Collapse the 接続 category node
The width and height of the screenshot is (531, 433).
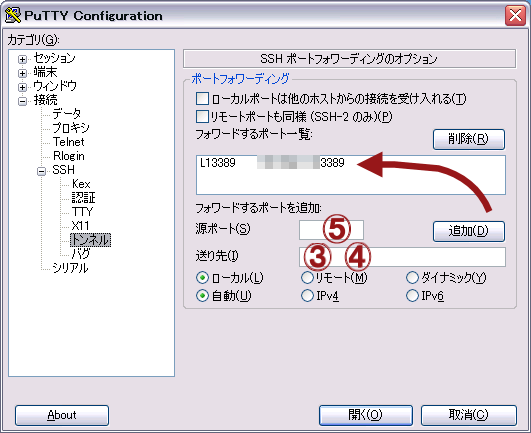22,101
